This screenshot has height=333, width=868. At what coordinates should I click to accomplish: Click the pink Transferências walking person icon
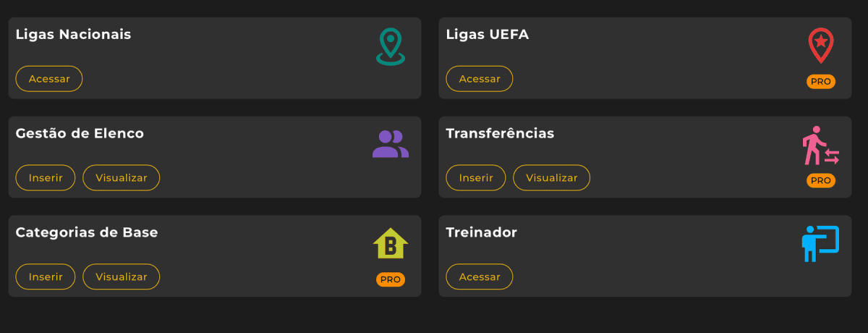[x=820, y=146]
